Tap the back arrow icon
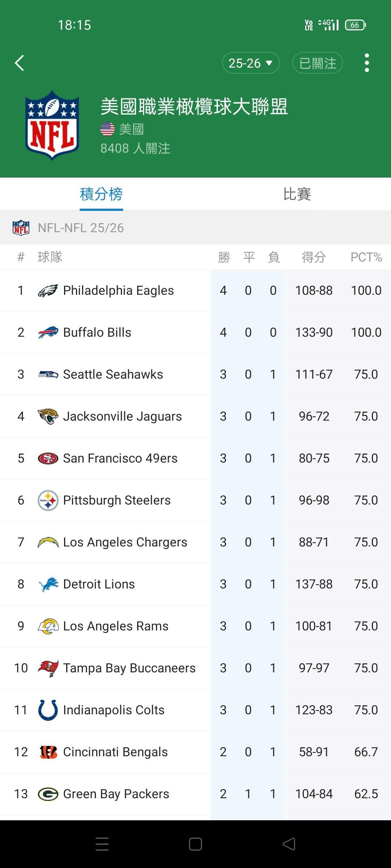391x868 pixels. point(20,63)
